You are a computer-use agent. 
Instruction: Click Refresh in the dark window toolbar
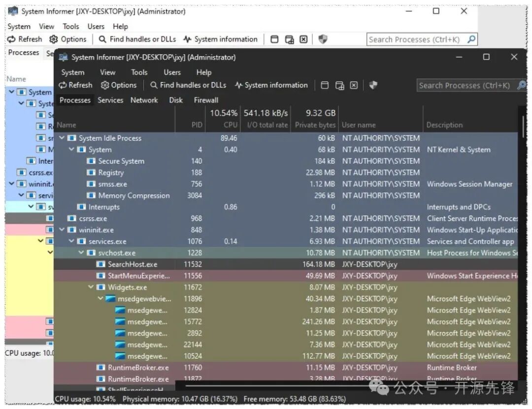coord(75,85)
